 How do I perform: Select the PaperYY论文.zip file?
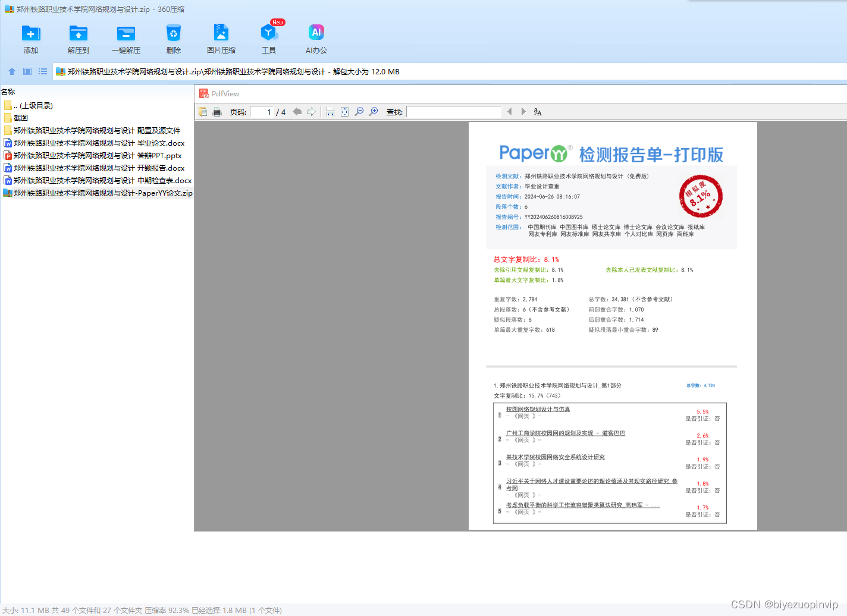tap(98, 193)
